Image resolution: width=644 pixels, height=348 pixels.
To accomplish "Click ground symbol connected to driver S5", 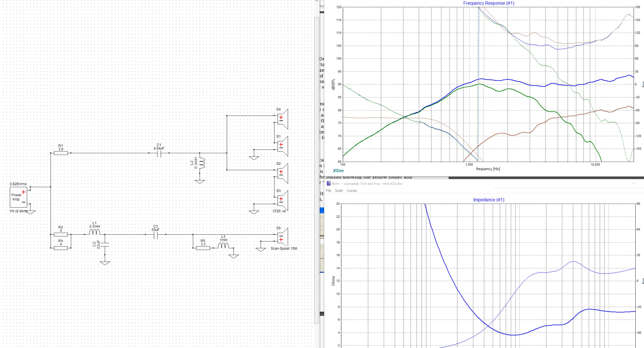I will [x=261, y=249].
